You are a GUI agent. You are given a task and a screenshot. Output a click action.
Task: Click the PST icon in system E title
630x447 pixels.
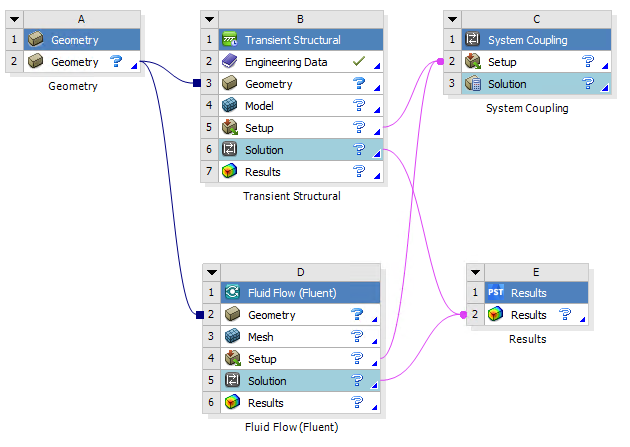pos(496,292)
